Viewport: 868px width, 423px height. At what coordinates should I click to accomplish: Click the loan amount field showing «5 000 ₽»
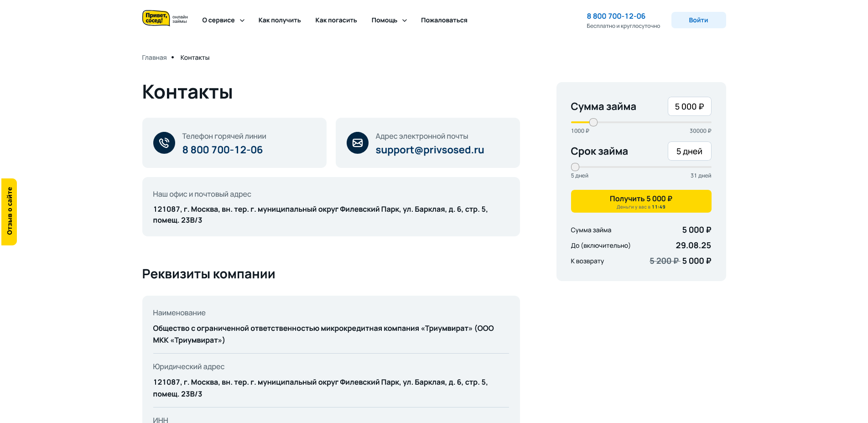pos(689,106)
